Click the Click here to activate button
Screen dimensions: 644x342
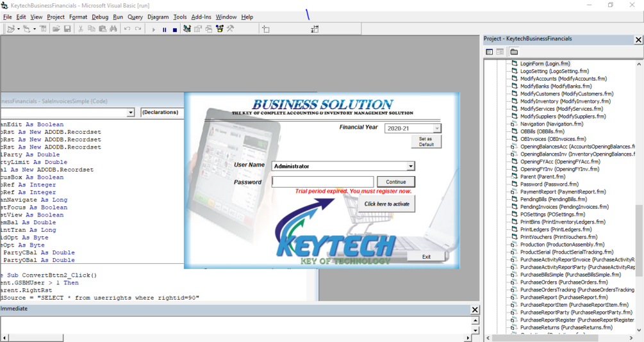coord(387,204)
